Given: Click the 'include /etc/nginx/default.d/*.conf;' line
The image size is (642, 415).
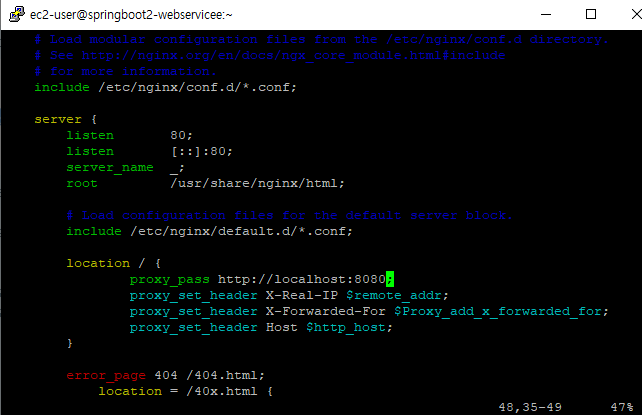Looking at the screenshot, I should (x=209, y=231).
